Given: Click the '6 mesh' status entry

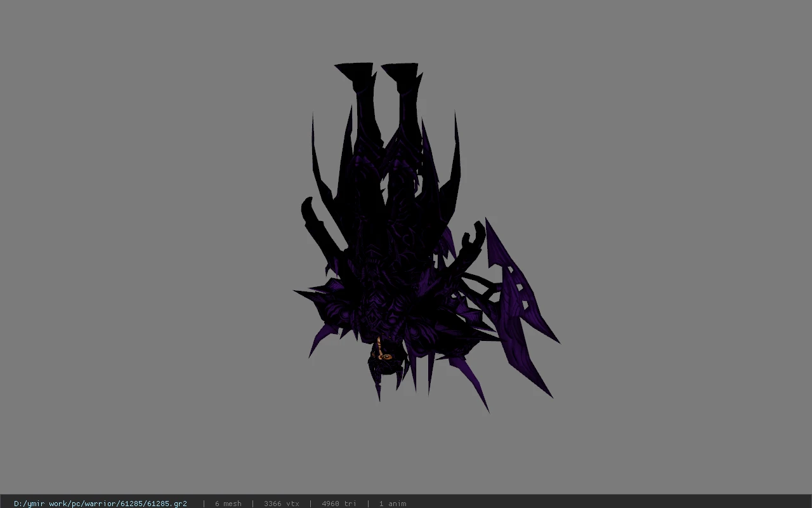Looking at the screenshot, I should coord(228,504).
